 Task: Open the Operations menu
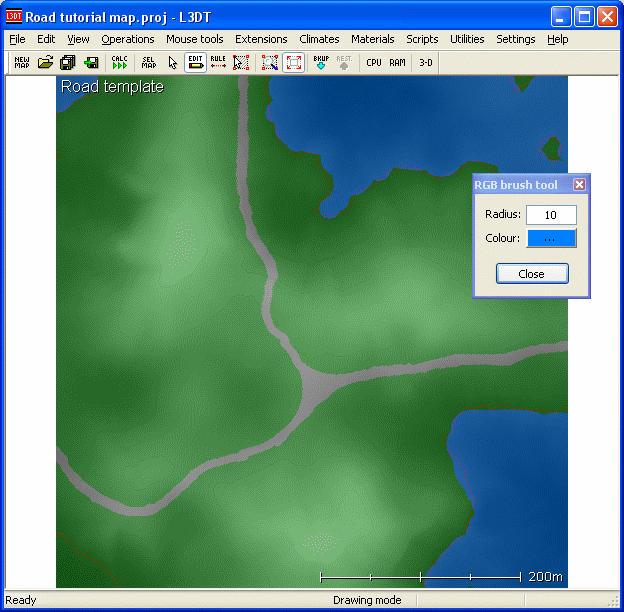128,39
